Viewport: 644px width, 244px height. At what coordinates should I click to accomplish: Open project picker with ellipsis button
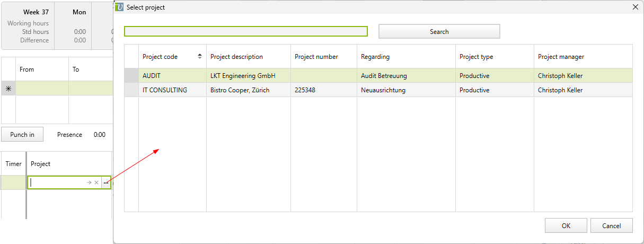pos(106,182)
